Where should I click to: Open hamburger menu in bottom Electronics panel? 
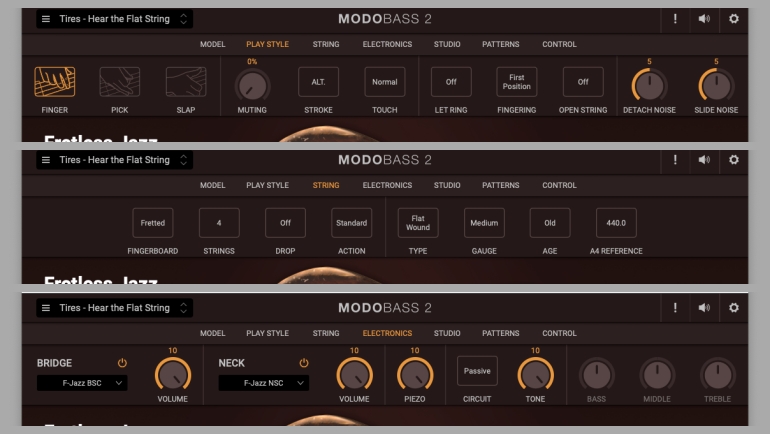tap(46, 308)
